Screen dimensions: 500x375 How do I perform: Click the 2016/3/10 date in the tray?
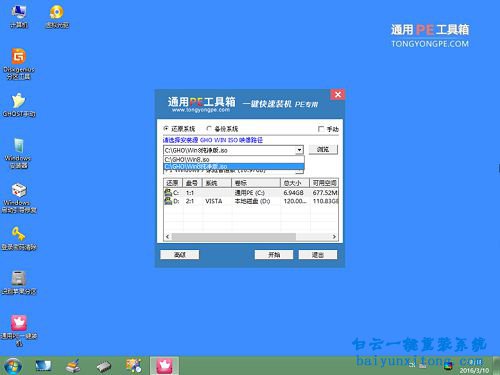[x=474, y=370]
